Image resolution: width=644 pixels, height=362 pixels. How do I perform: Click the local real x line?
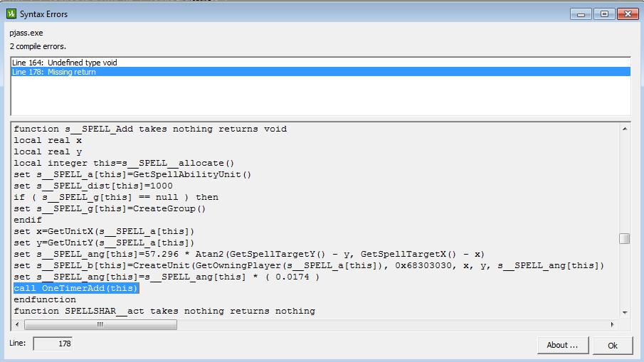point(48,140)
